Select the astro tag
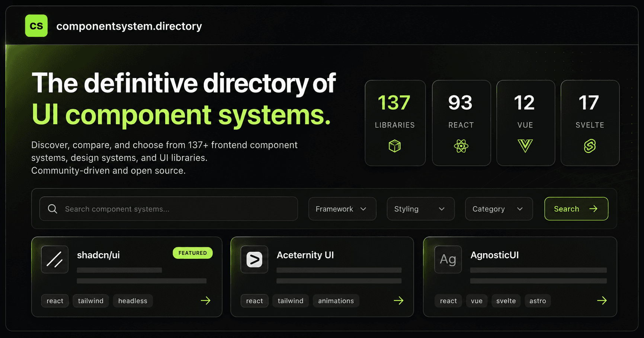644x338 pixels. [538, 301]
